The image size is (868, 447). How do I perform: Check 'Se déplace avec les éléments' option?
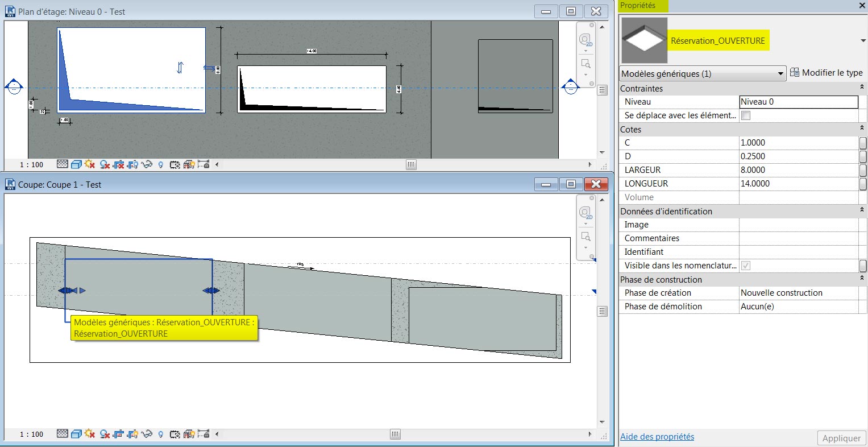click(x=745, y=115)
